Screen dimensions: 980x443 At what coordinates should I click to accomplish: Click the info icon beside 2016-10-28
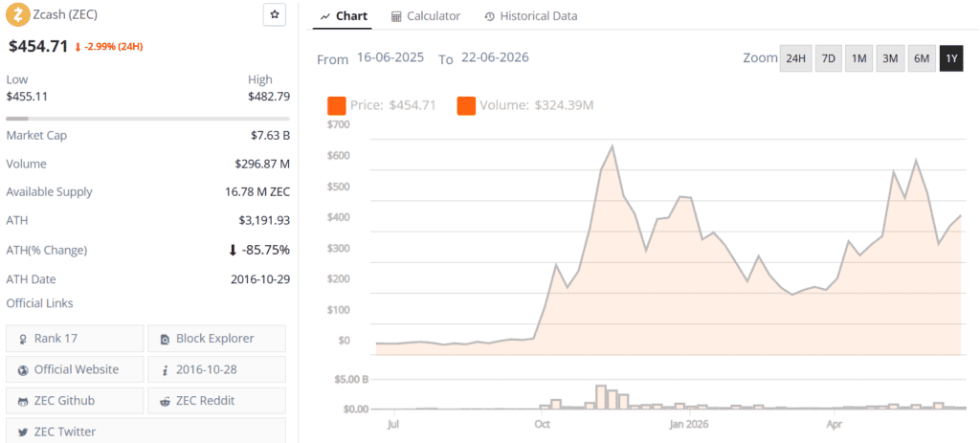165,370
